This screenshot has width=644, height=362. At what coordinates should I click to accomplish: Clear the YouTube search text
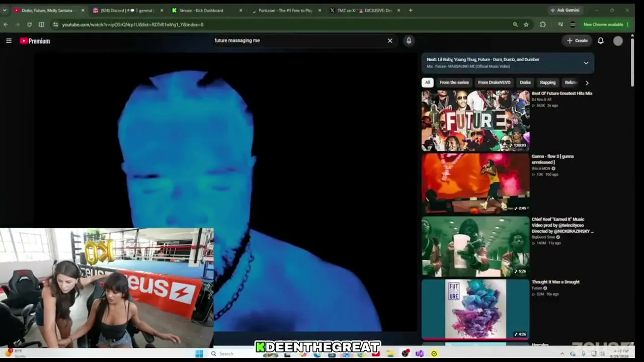390,41
